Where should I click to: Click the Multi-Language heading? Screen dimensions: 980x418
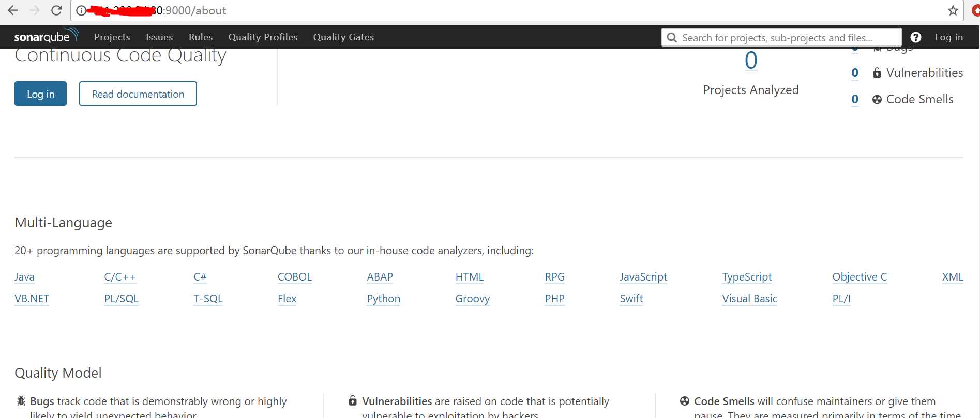coord(63,223)
